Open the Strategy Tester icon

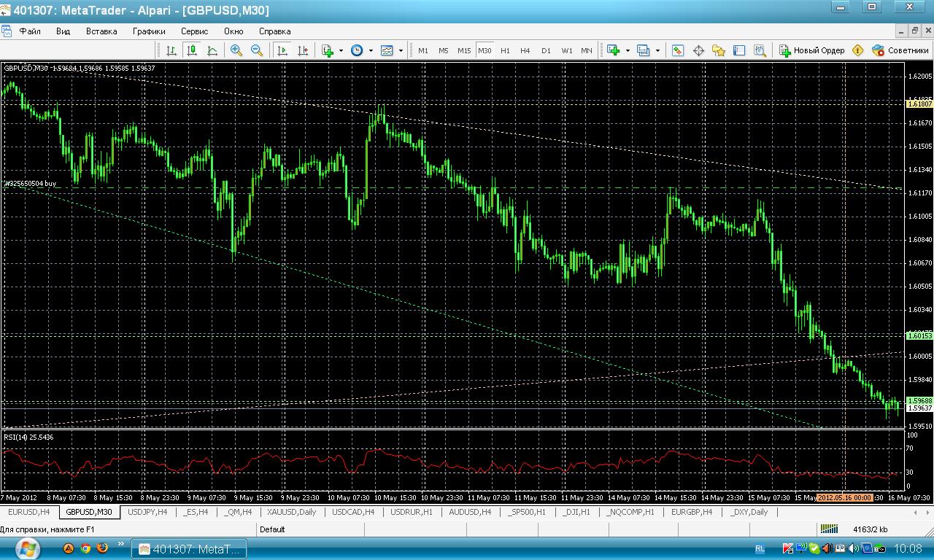760,50
